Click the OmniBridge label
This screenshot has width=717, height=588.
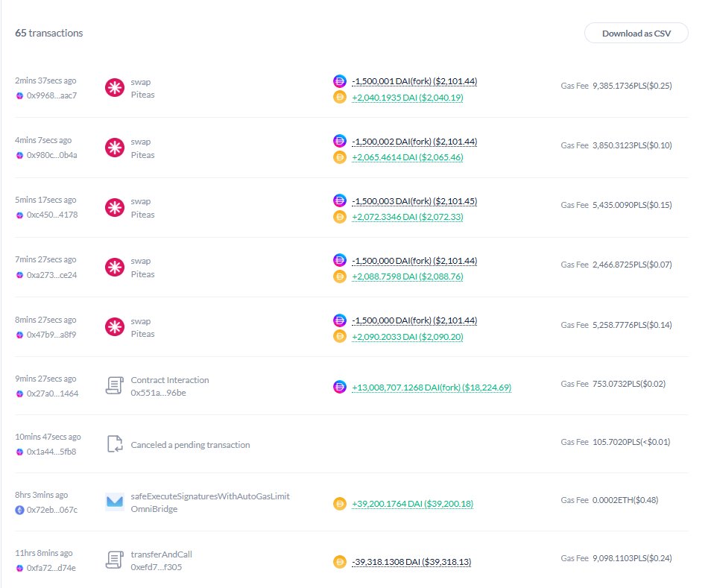tap(154, 509)
